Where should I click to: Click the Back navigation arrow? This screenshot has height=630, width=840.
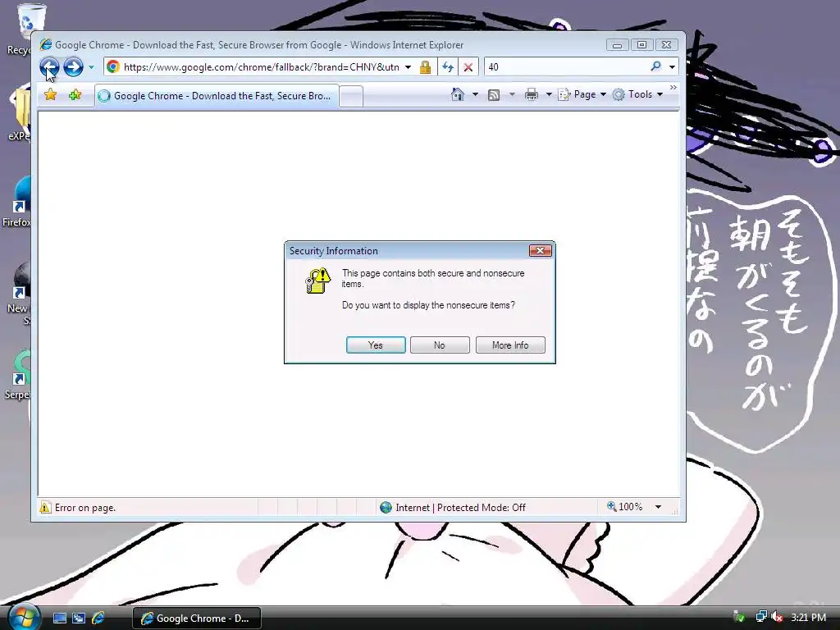point(49,67)
